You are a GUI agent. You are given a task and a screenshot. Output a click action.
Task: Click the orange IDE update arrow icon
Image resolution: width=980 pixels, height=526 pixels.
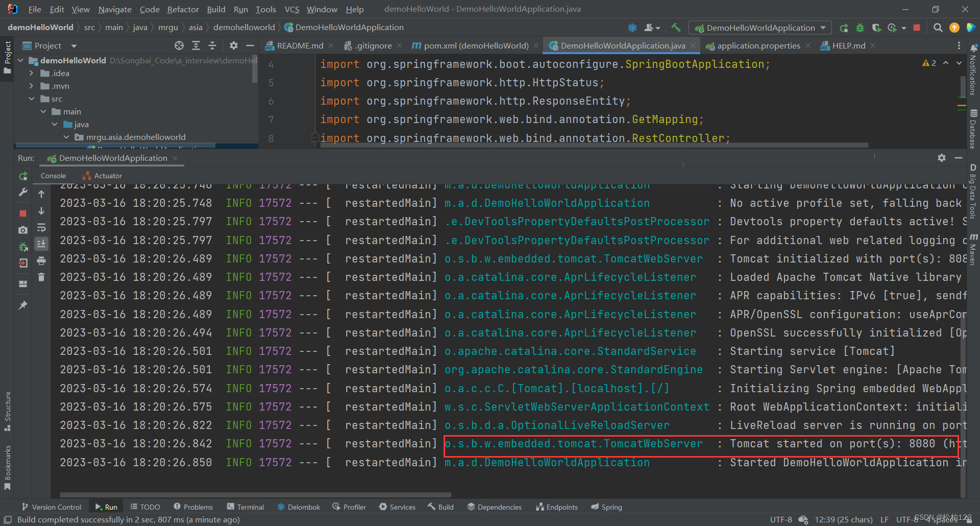pyautogui.click(x=954, y=28)
